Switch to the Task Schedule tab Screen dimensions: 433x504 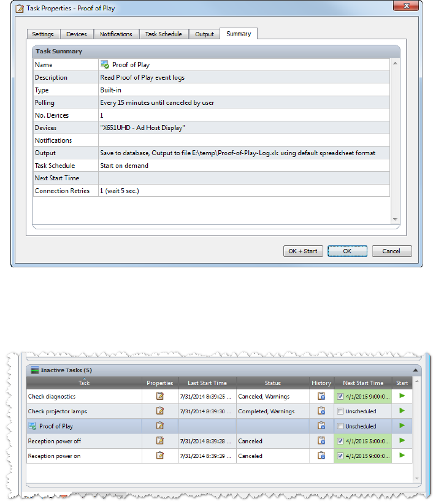[163, 34]
